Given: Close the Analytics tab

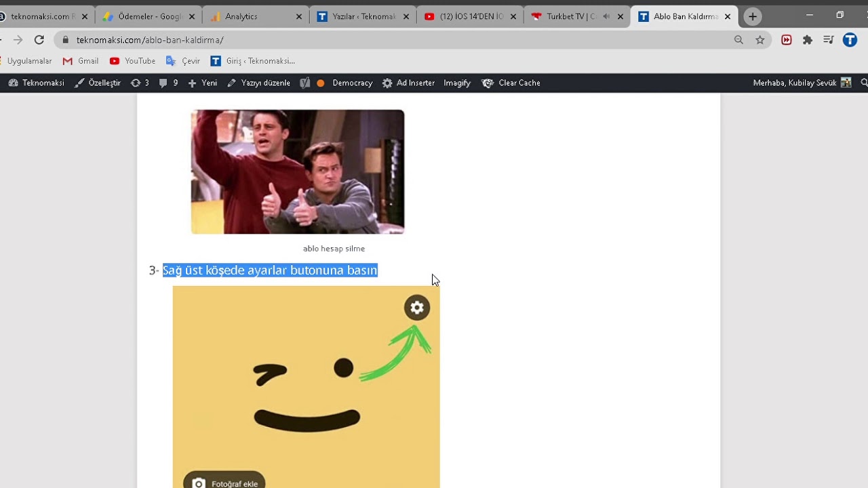Looking at the screenshot, I should (x=299, y=16).
